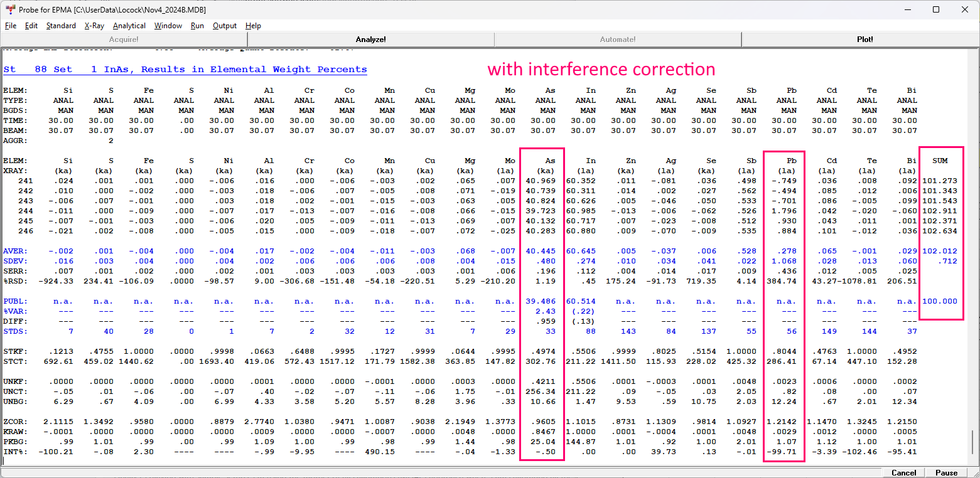Click the Plot! button
The width and height of the screenshot is (980, 478).
[x=864, y=40]
